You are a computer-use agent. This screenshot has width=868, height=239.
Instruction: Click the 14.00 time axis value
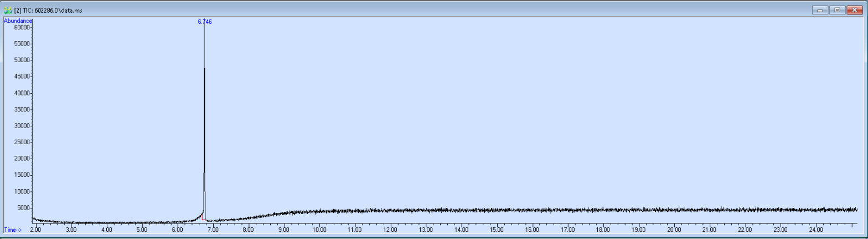pyautogui.click(x=461, y=229)
